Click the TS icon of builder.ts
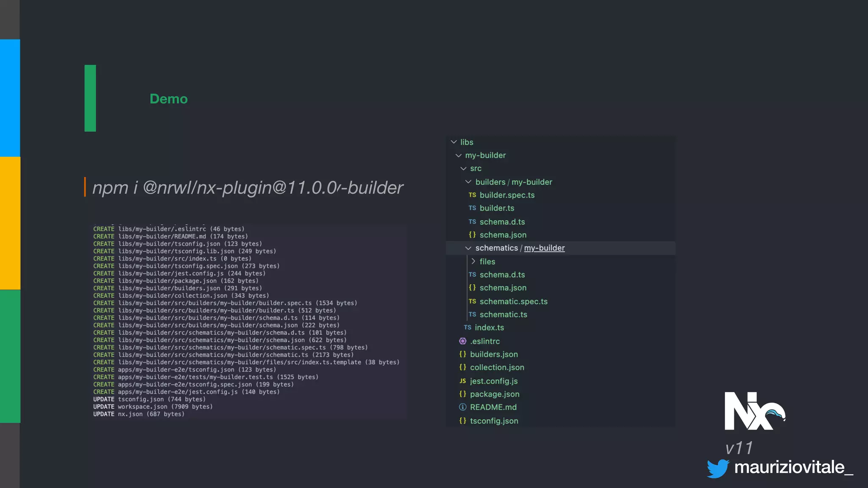 coord(472,208)
